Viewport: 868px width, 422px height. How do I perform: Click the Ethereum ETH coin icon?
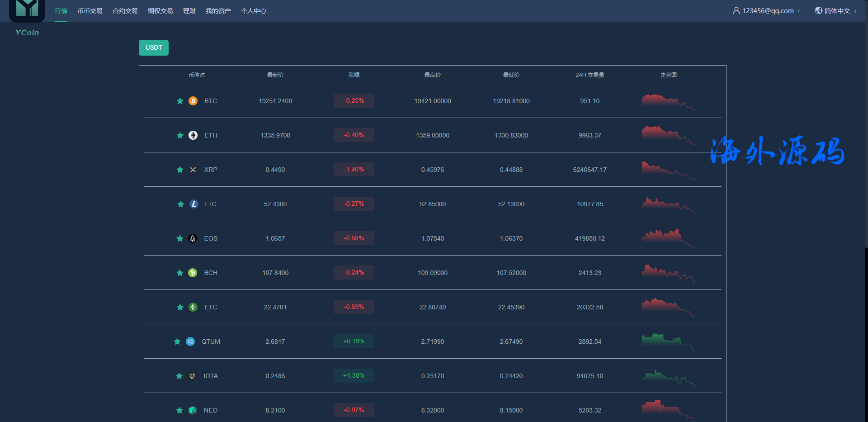(x=193, y=135)
